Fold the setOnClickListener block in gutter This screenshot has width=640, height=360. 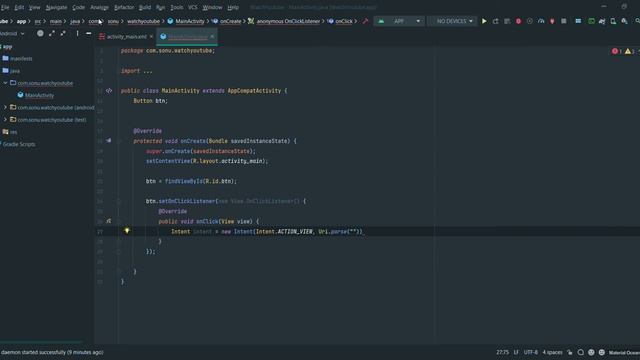coord(119,201)
